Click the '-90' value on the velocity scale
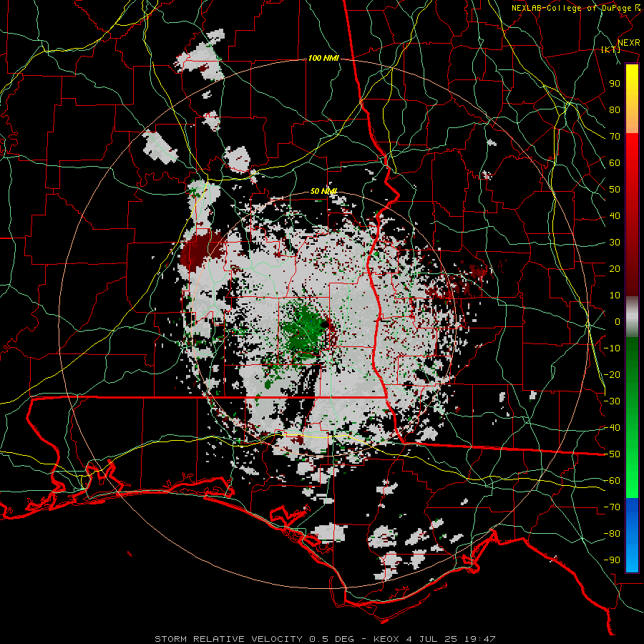This screenshot has width=644, height=644. coord(612,560)
